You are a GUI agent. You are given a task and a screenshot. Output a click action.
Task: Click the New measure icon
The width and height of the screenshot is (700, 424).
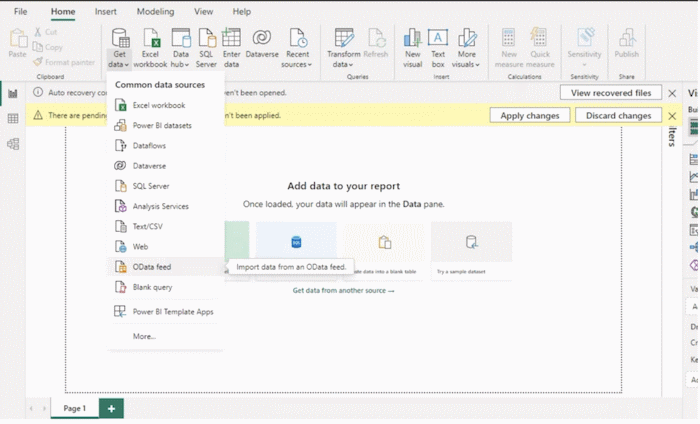[x=508, y=48]
